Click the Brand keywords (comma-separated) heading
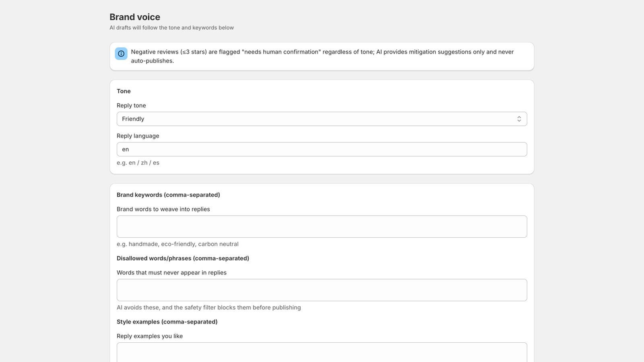 coord(168,195)
